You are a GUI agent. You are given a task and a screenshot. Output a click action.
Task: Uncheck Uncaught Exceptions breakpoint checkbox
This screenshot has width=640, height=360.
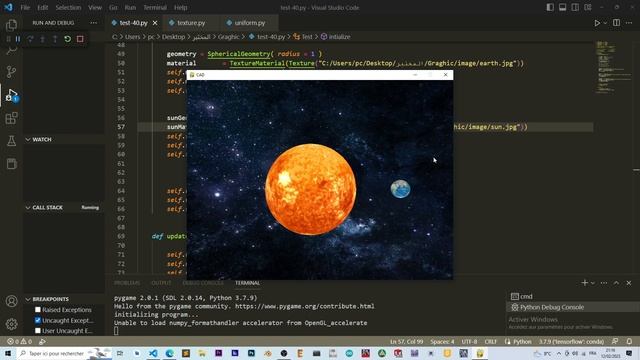38,320
